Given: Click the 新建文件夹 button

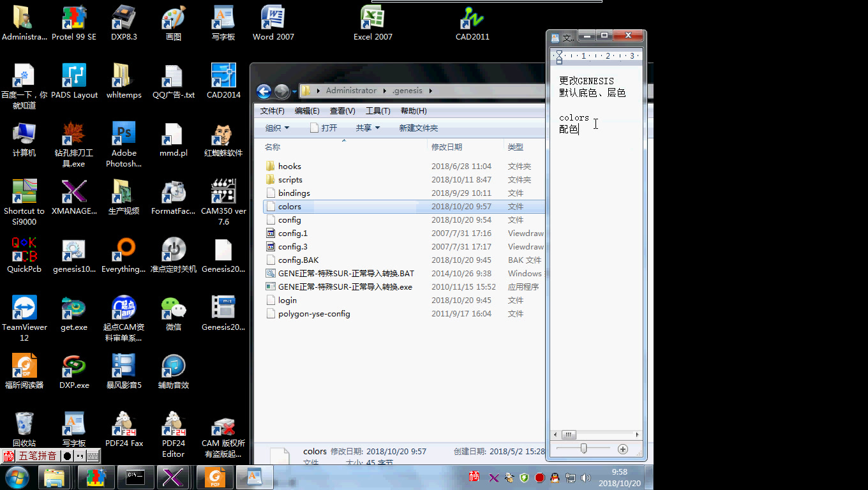Looking at the screenshot, I should click(x=418, y=128).
